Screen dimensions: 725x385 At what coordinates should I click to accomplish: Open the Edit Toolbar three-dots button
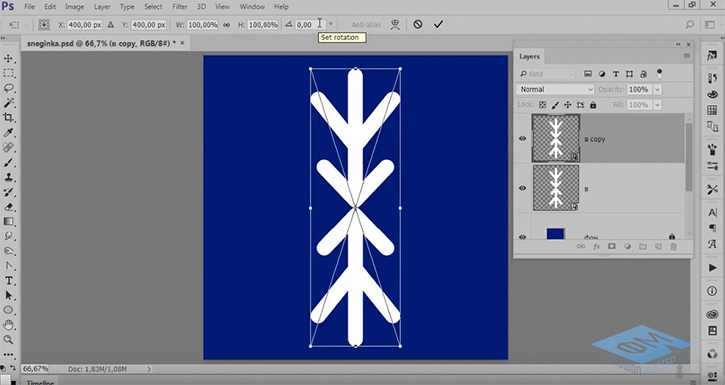(8, 355)
